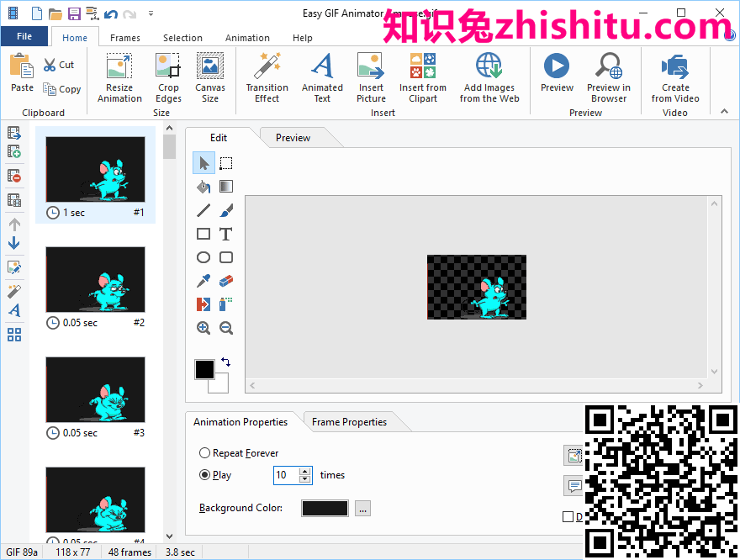Open the File menu
Image resolution: width=740 pixels, height=560 pixels.
coord(24,36)
